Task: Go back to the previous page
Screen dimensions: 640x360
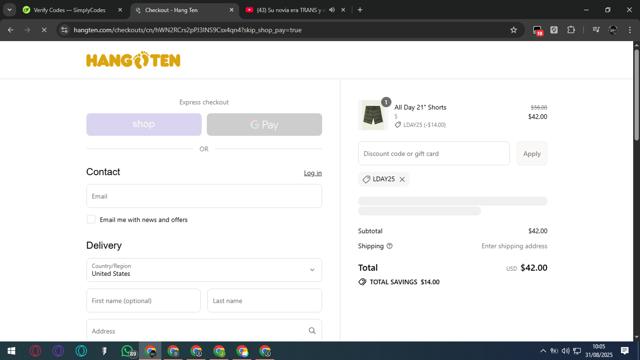Action: pos(11,30)
